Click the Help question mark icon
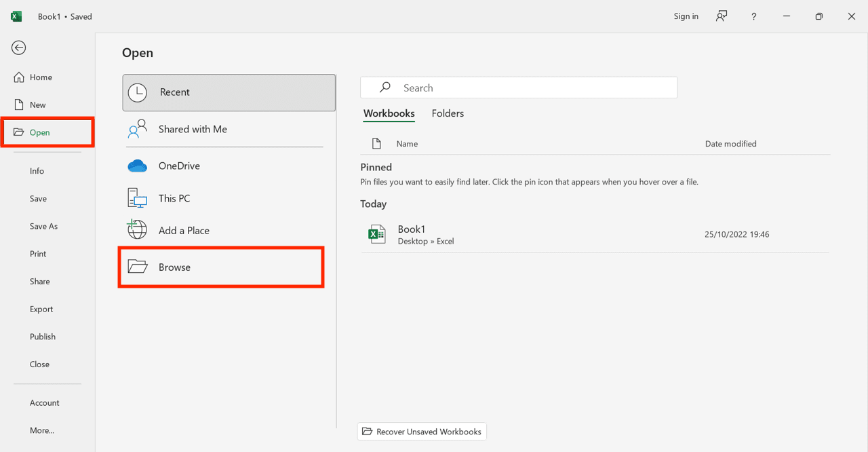868x452 pixels. 753,16
